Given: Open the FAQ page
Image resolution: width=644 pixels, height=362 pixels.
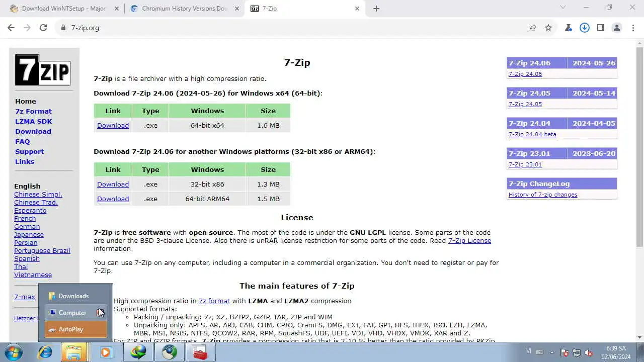Looking at the screenshot, I should click(x=23, y=141).
